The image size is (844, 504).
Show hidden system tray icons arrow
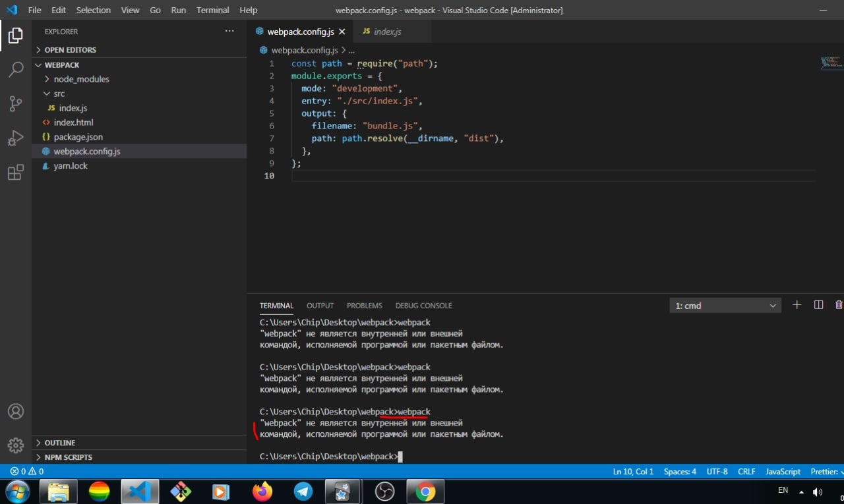(x=801, y=492)
